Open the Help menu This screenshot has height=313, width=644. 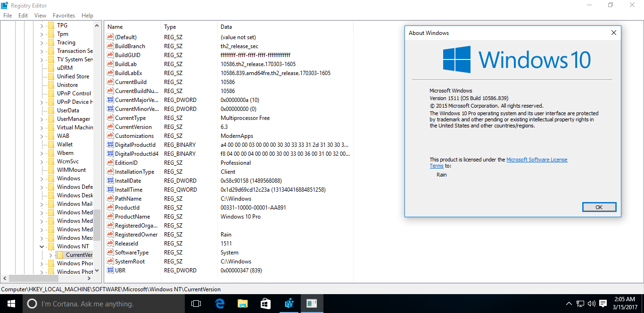click(87, 16)
